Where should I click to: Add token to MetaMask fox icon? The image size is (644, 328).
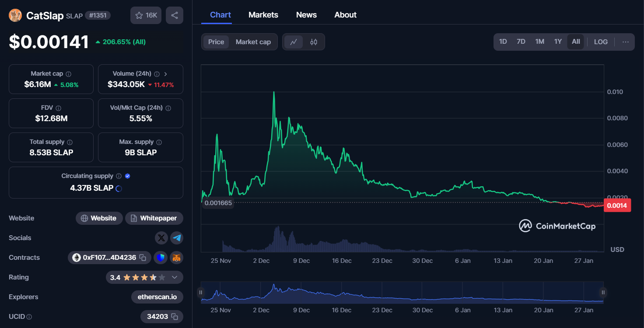click(177, 258)
